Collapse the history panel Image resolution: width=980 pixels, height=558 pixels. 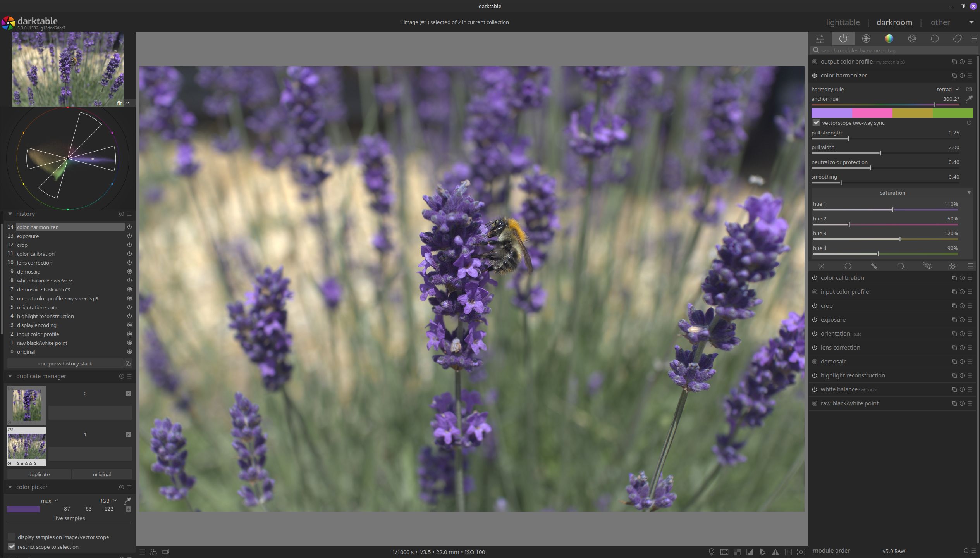pos(10,214)
